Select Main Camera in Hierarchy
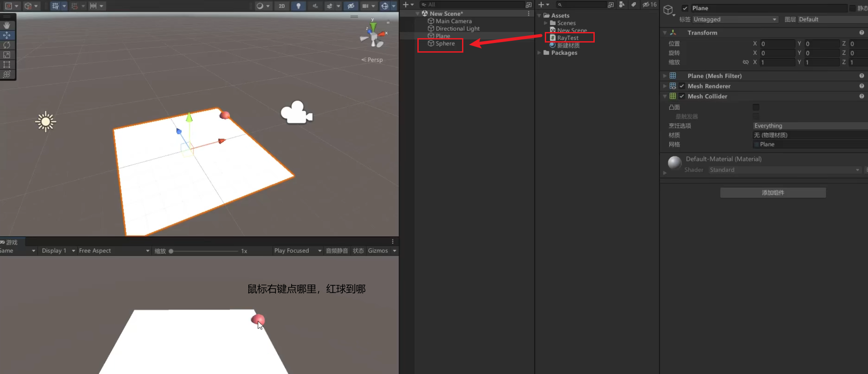The image size is (868, 374). pos(454,21)
